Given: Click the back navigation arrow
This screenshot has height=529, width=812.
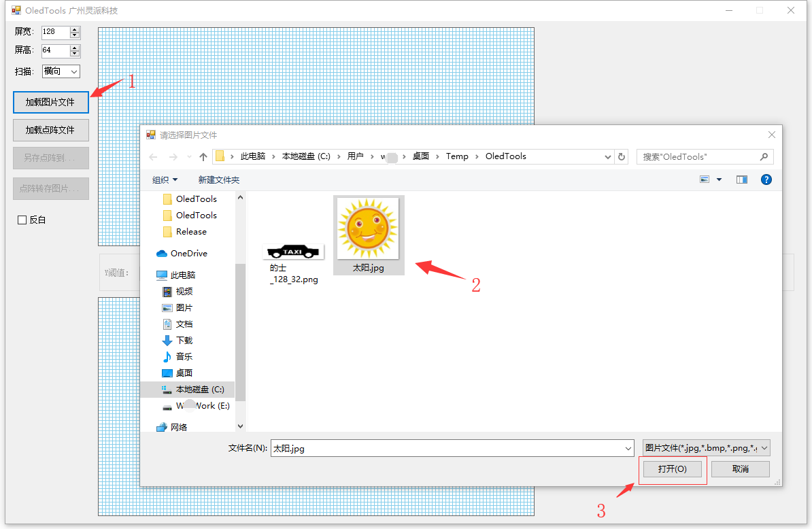Looking at the screenshot, I should click(153, 157).
